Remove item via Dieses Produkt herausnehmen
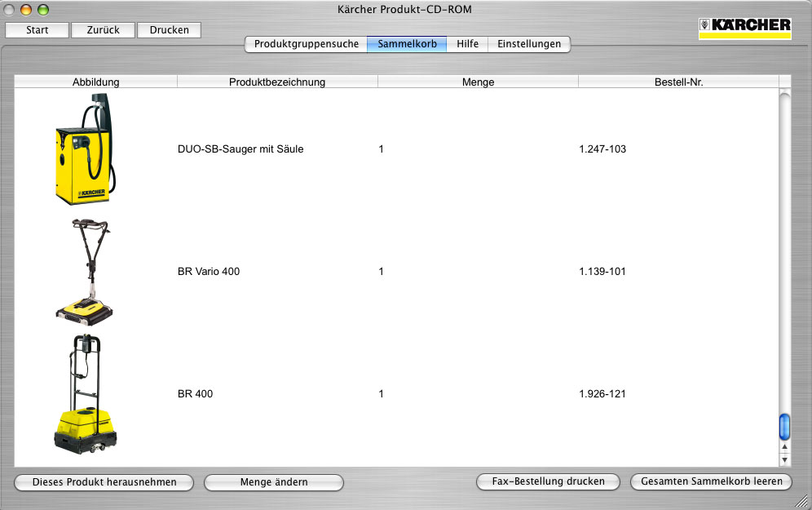Screen dimensions: 812x510 (104, 482)
